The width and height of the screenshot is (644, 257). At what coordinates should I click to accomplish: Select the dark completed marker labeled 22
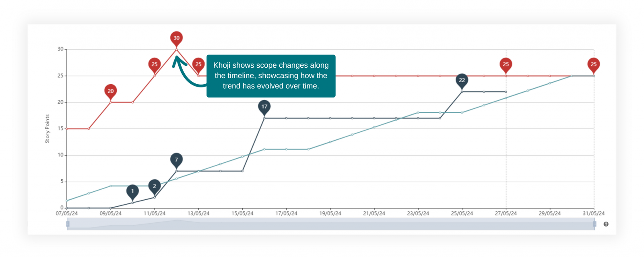[462, 80]
